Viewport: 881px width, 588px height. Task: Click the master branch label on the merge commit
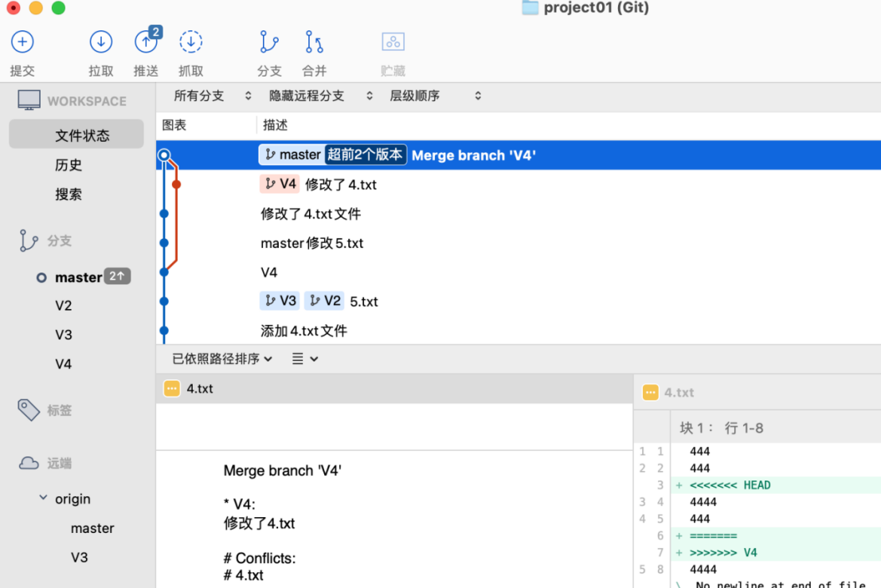tap(292, 155)
